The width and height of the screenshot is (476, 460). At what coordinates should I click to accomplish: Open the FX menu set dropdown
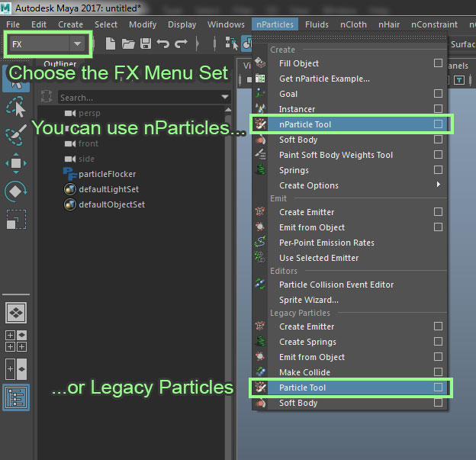click(x=47, y=44)
